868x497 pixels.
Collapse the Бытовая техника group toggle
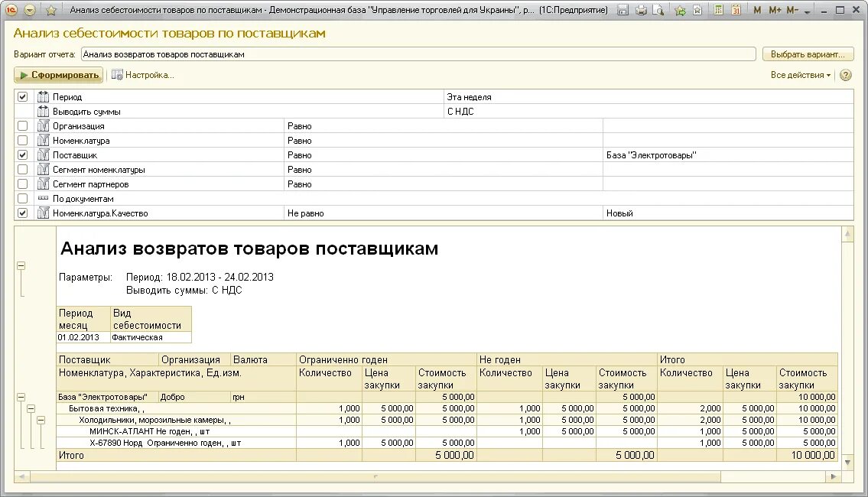(31, 408)
